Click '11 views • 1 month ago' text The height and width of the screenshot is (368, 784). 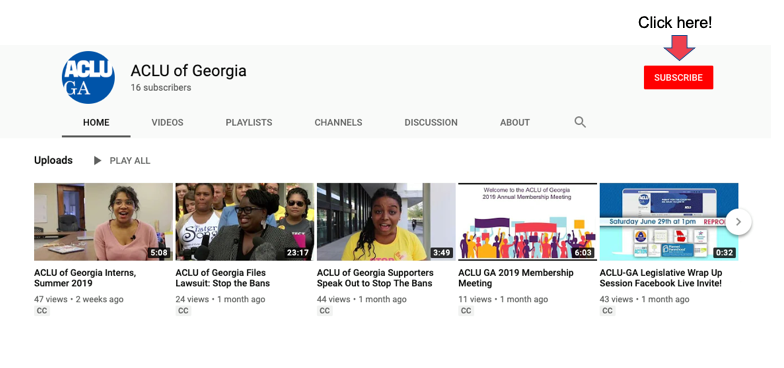pos(503,299)
